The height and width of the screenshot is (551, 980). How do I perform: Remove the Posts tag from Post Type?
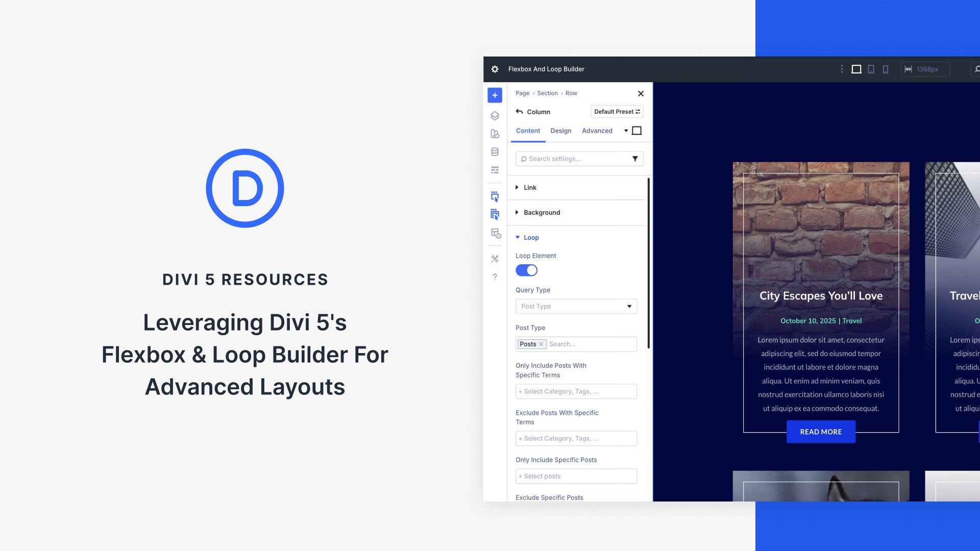pyautogui.click(x=541, y=344)
